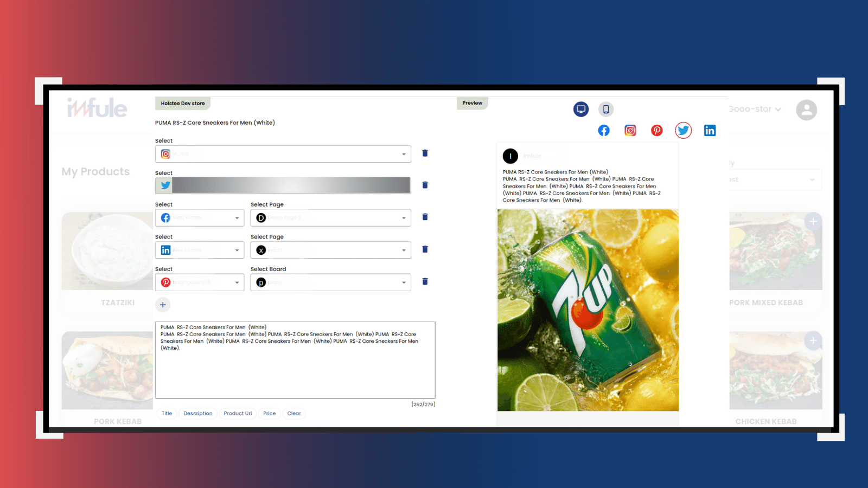
Task: Insert Price tag button
Action: [270, 414]
